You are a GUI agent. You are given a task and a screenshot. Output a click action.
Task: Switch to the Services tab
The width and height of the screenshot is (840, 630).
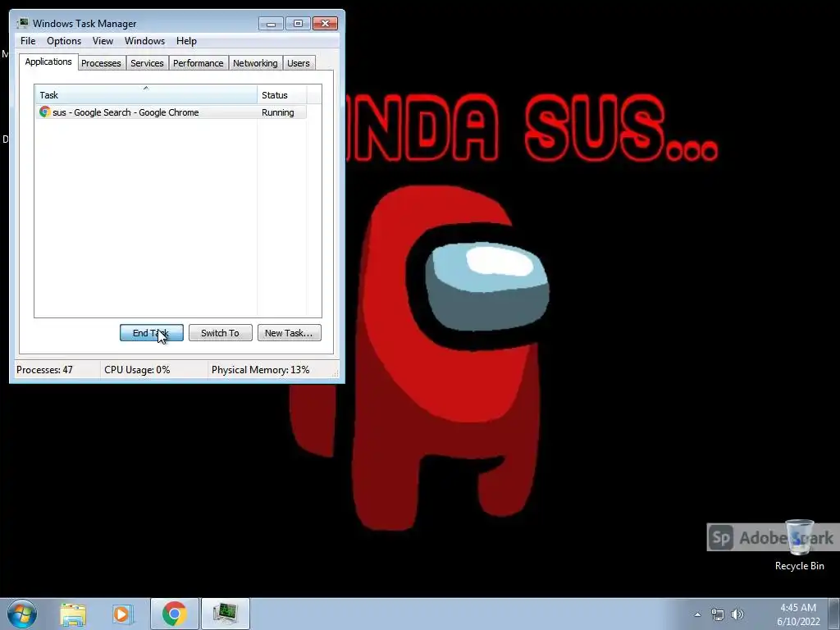point(148,63)
